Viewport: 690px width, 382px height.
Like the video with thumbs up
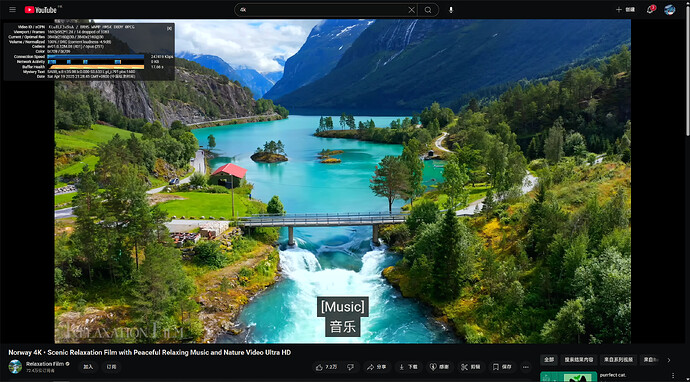325,367
